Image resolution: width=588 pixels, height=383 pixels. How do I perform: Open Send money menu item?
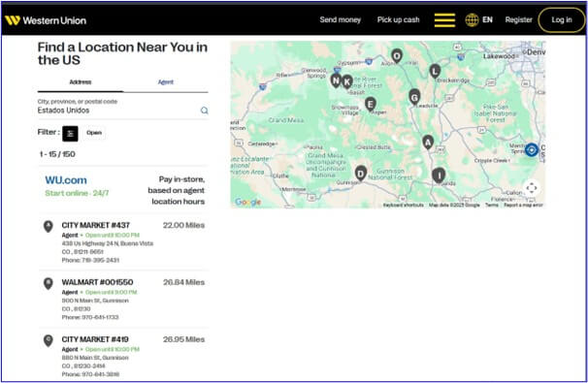point(341,19)
